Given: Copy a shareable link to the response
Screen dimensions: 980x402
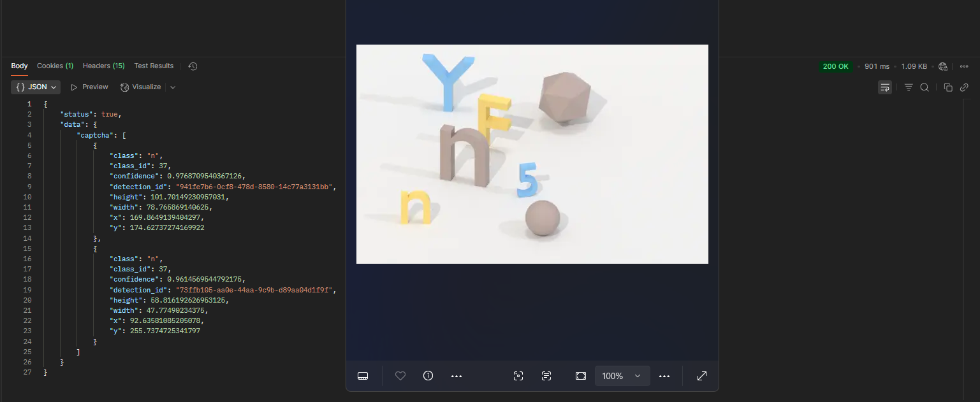Looking at the screenshot, I should [964, 87].
